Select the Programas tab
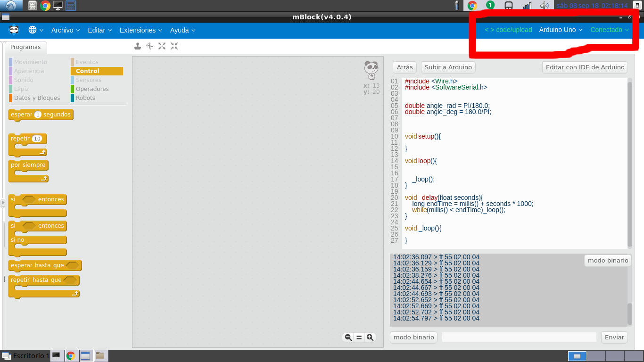This screenshot has height=362, width=644. (x=25, y=47)
